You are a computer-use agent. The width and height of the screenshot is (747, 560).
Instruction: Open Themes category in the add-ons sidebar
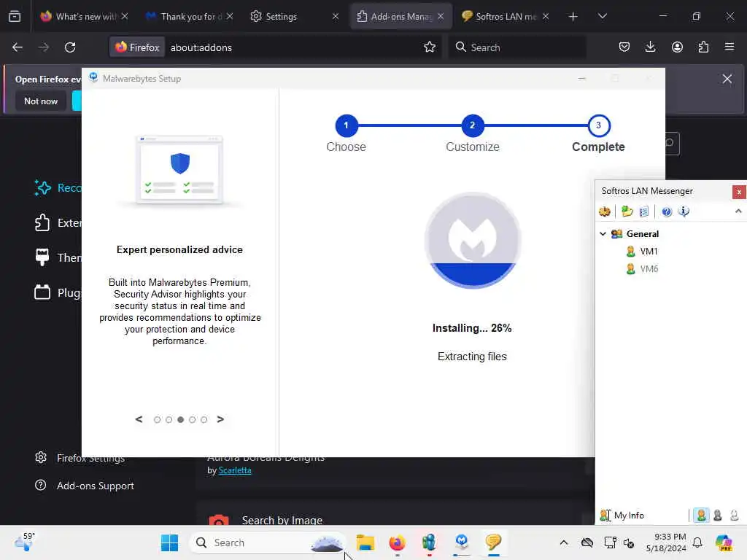(57, 257)
